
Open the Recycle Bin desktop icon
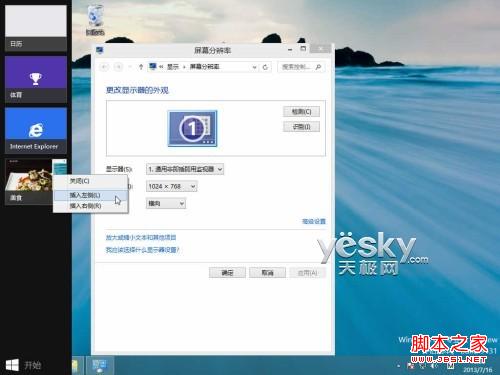(95, 20)
